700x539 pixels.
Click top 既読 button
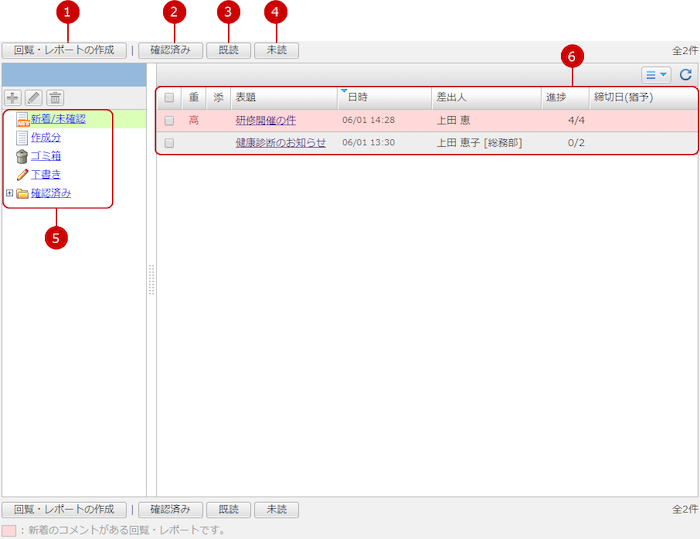[x=229, y=50]
